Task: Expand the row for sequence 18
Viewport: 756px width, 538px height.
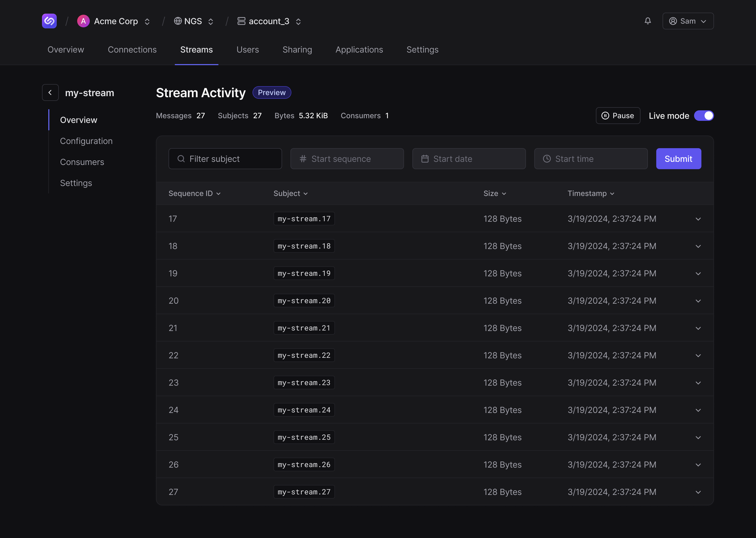Action: pos(698,246)
